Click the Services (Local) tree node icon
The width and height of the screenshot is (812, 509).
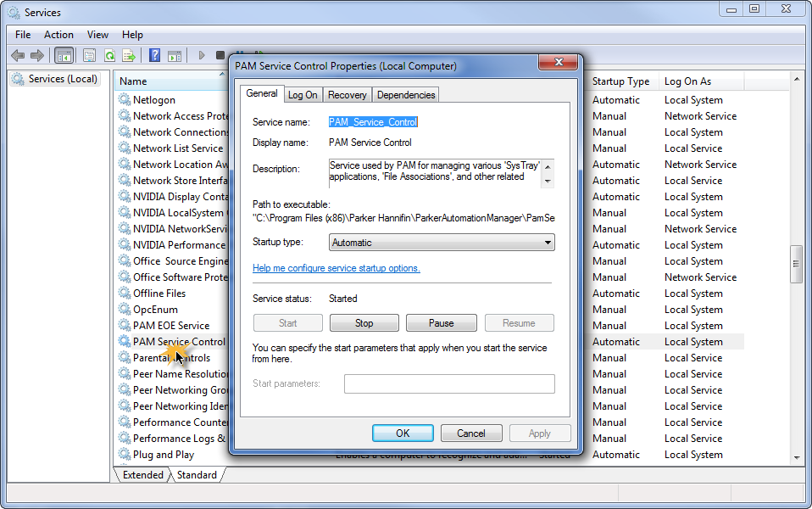(18, 79)
